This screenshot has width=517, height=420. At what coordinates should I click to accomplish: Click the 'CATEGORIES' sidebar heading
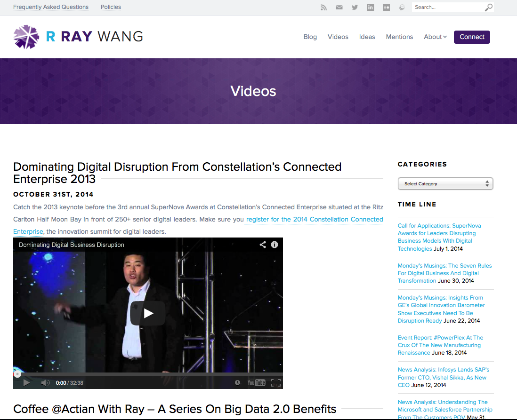pos(422,164)
